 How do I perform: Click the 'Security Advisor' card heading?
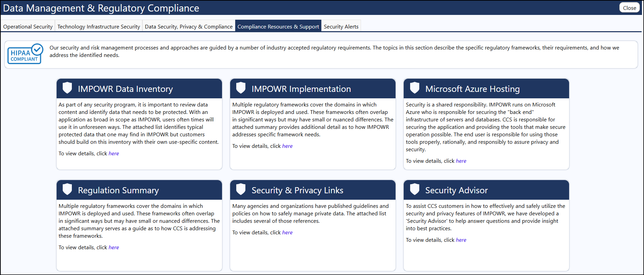(457, 190)
